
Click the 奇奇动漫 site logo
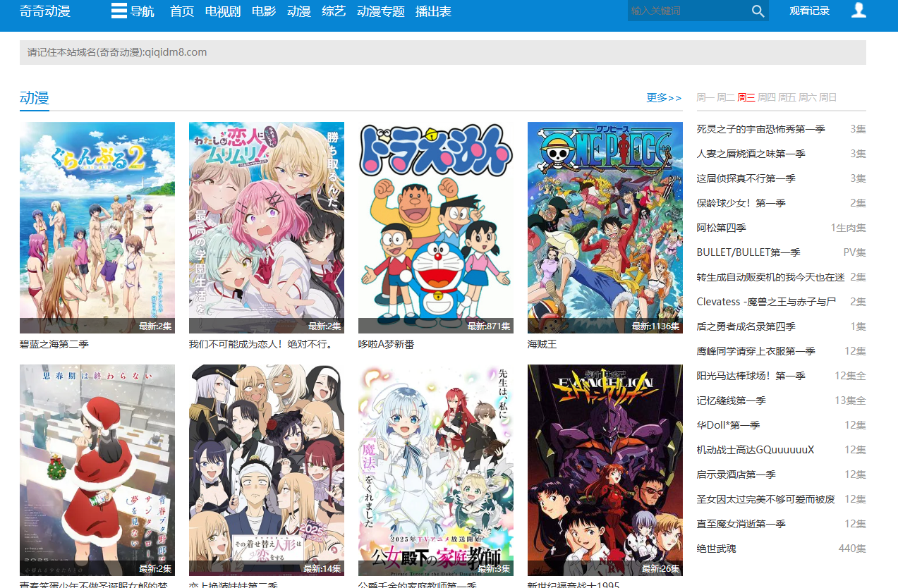(45, 11)
